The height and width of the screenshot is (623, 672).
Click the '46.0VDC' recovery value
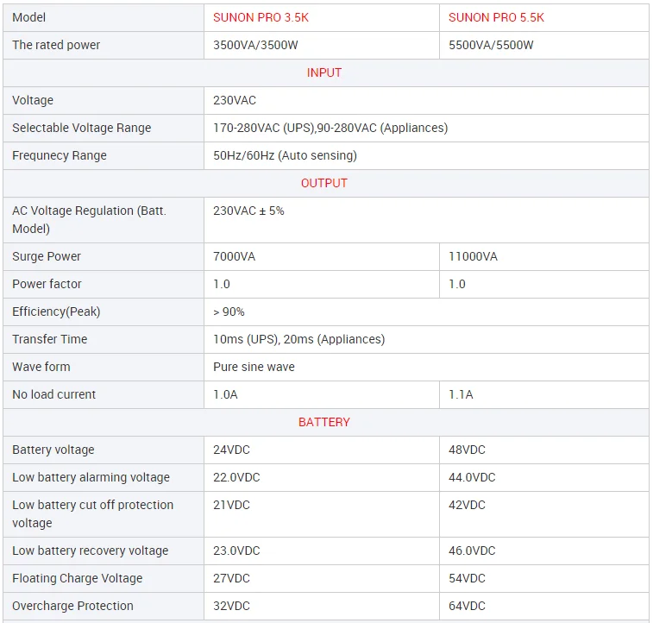pos(472,551)
